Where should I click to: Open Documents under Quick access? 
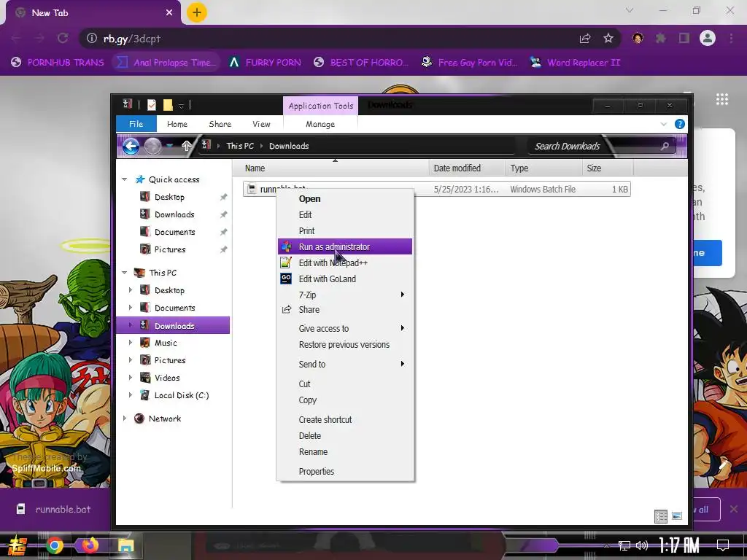(x=174, y=232)
